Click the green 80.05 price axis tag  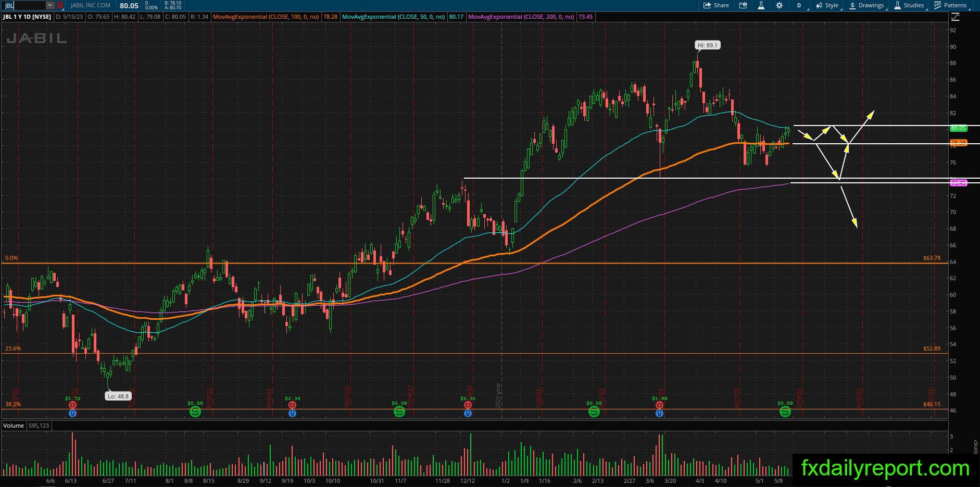tap(958, 128)
